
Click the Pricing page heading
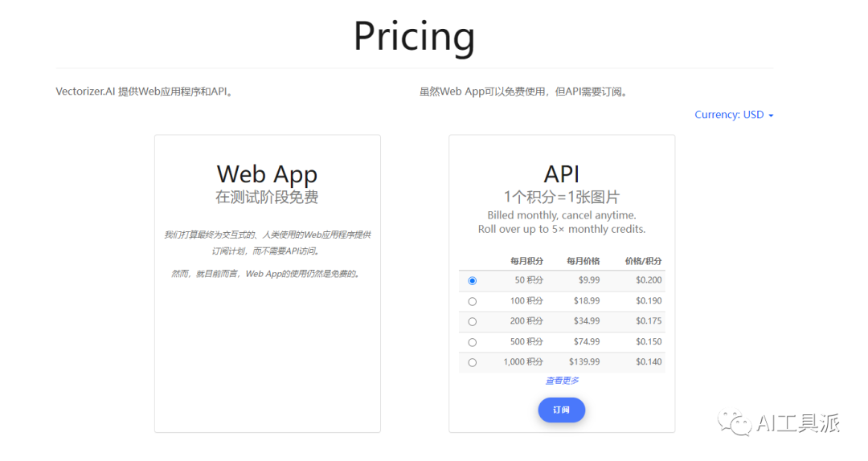(414, 36)
